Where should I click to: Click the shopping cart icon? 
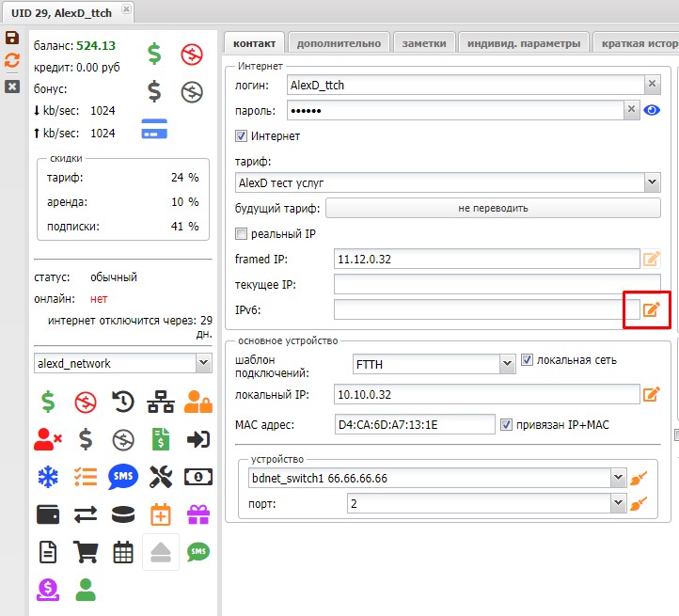coord(86,552)
